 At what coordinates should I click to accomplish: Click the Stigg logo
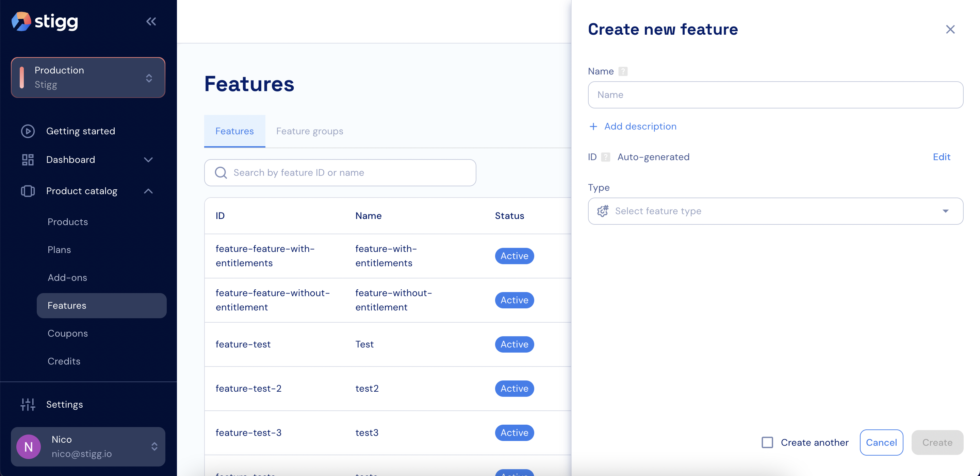pyautogui.click(x=45, y=21)
